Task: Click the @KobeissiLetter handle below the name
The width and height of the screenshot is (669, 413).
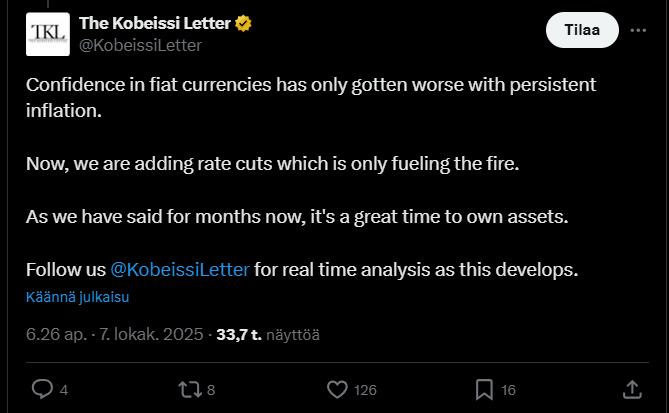Action: point(140,45)
